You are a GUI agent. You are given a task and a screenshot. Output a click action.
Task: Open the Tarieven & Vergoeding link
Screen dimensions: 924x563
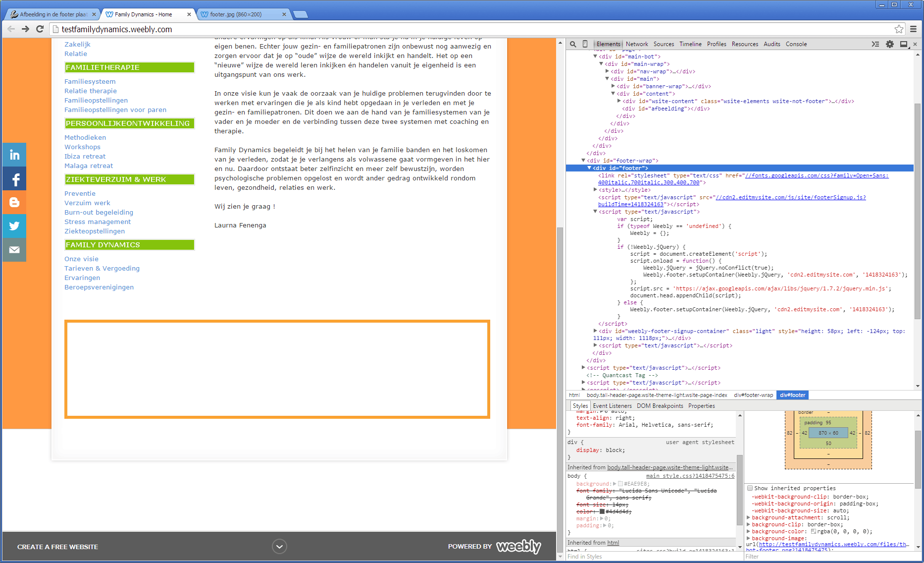[x=102, y=269]
